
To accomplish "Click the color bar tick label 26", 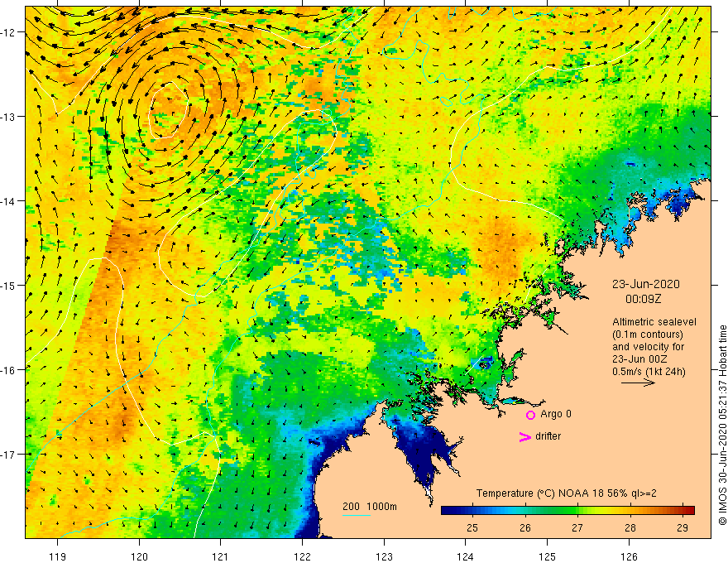I will (x=525, y=528).
